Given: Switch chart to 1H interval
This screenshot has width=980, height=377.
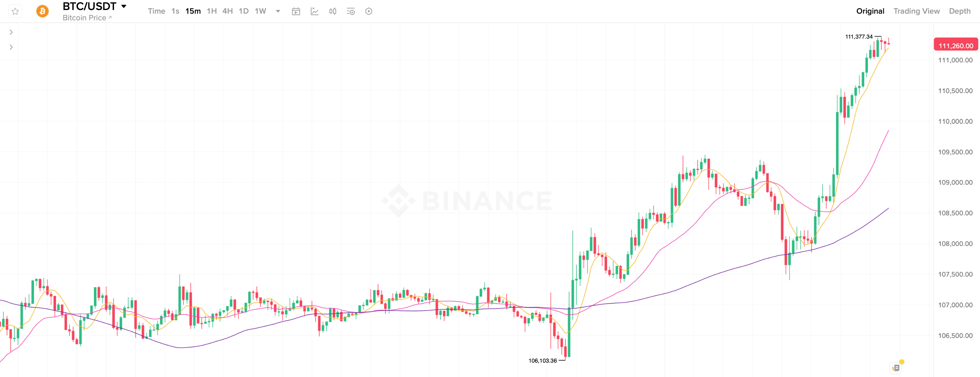Looking at the screenshot, I should click(x=211, y=11).
